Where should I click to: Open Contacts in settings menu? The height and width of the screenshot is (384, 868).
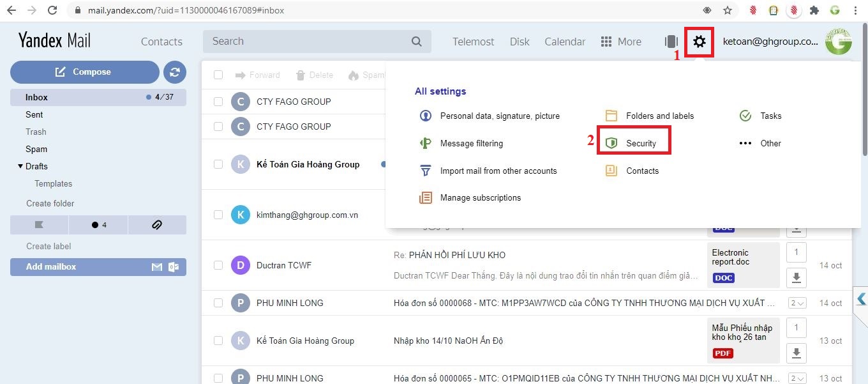pos(632,171)
